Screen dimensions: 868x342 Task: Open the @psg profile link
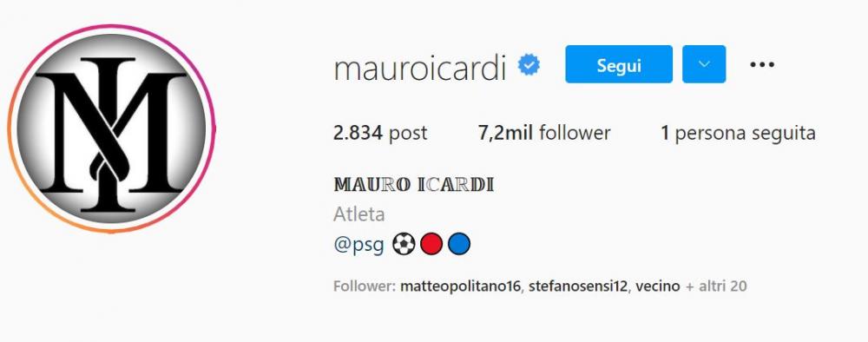coord(358,245)
